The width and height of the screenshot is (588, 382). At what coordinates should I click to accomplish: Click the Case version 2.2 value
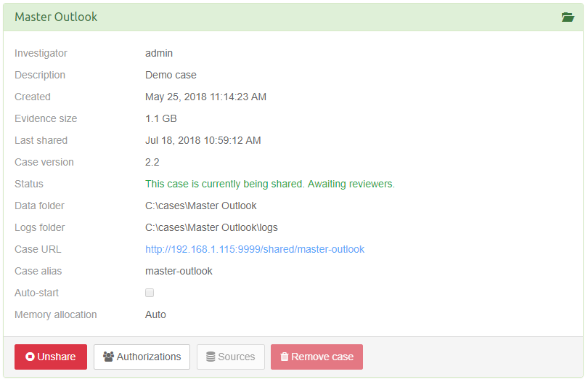tap(152, 162)
